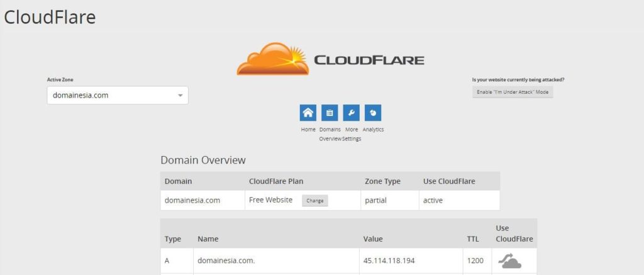Image resolution: width=644 pixels, height=275 pixels.
Task: Select the Home label under navigation icons
Action: tap(308, 130)
